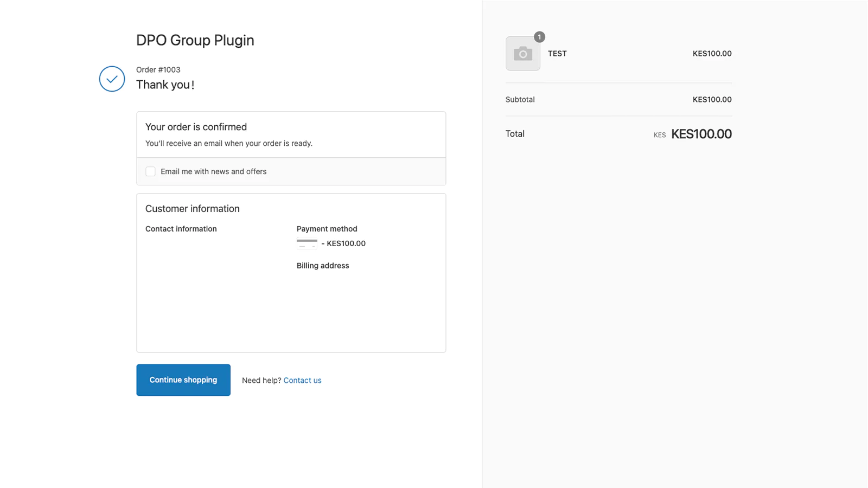The width and height of the screenshot is (868, 488).
Task: Click the Thank you! heading
Action: coord(165,85)
